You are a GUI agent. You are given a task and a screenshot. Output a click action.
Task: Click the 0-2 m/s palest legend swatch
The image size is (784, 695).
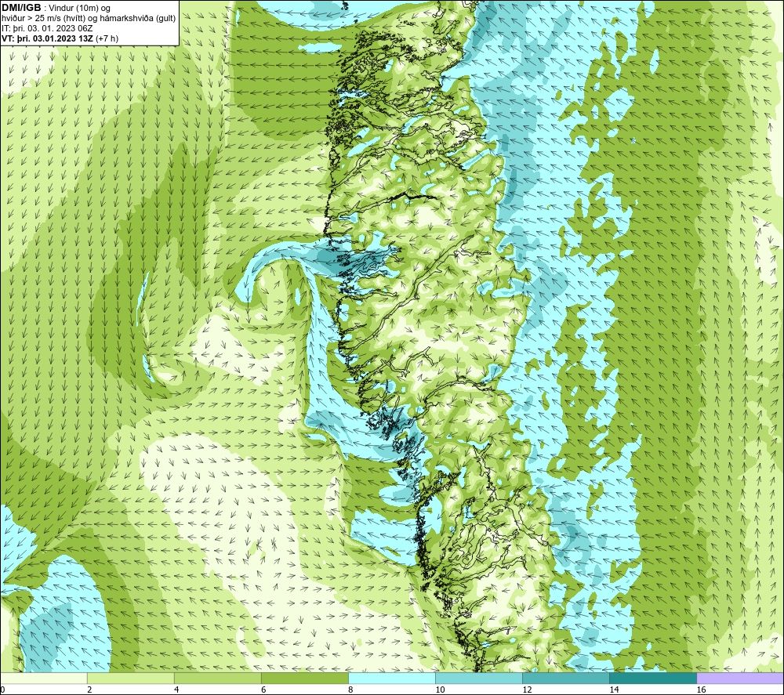click(x=43, y=678)
